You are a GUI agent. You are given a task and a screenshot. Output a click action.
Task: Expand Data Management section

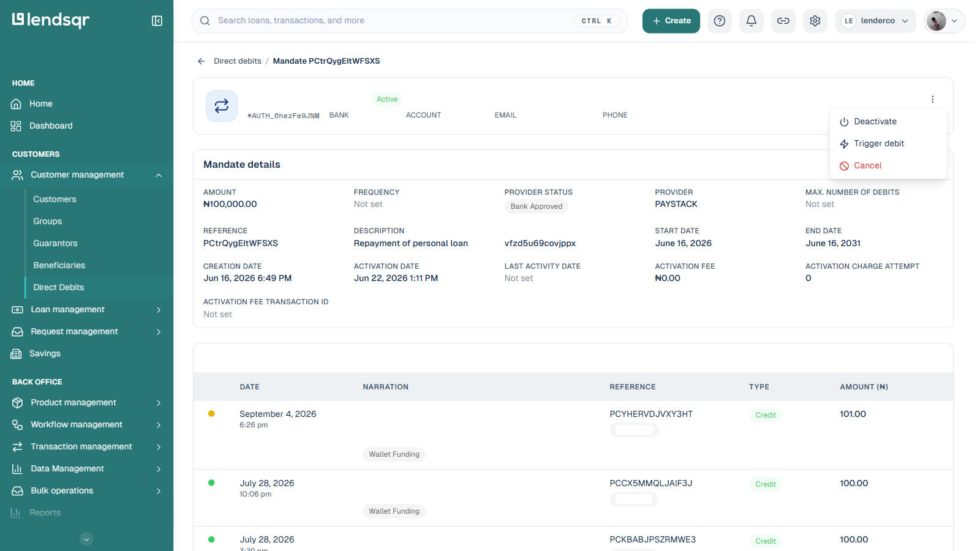[86, 469]
